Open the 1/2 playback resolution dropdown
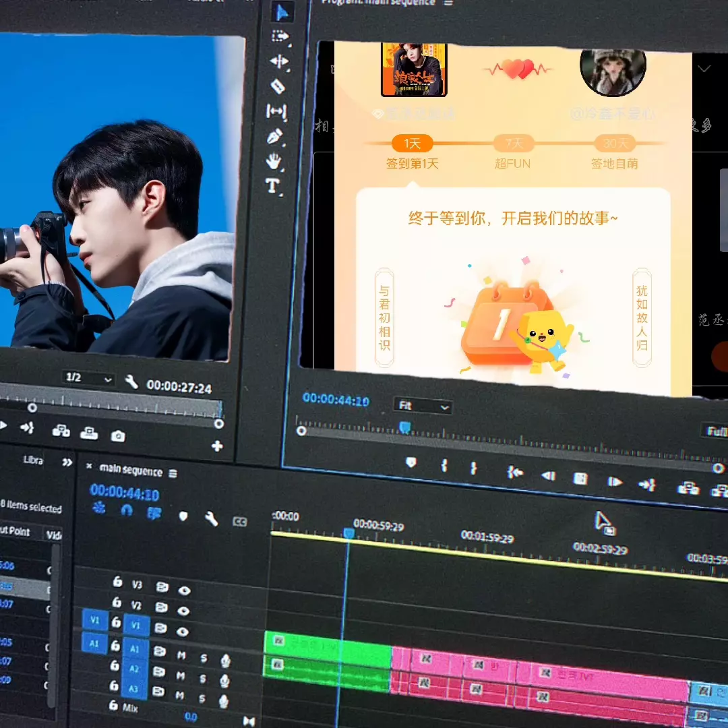 pos(88,379)
